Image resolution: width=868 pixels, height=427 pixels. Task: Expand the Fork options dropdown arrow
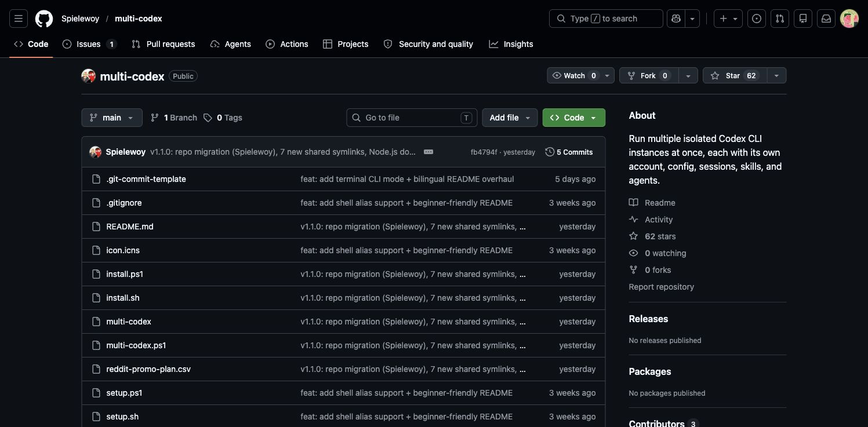(688, 75)
